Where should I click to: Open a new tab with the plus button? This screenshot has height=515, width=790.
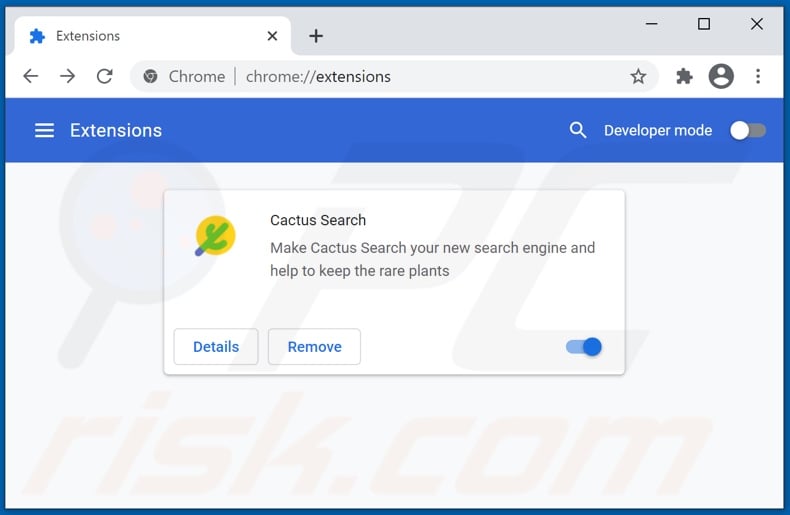316,36
